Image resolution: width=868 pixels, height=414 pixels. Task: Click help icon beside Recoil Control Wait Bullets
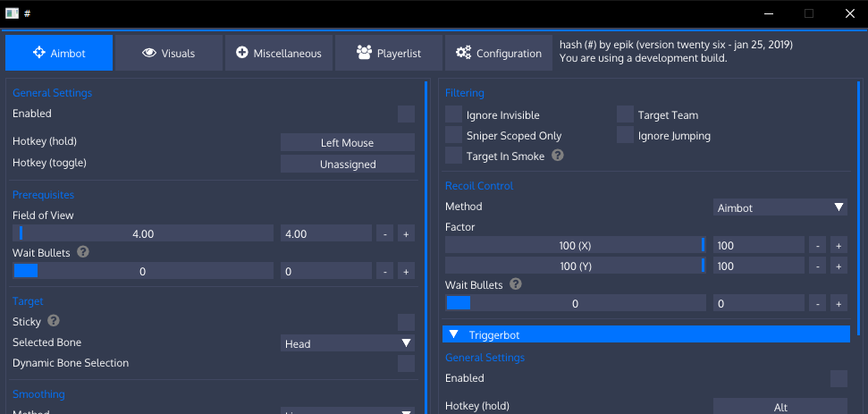click(x=516, y=284)
